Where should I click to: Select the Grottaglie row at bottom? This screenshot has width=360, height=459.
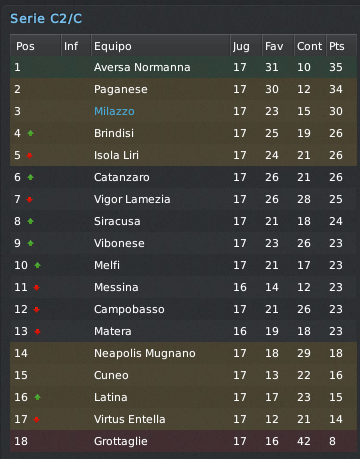coord(183,441)
